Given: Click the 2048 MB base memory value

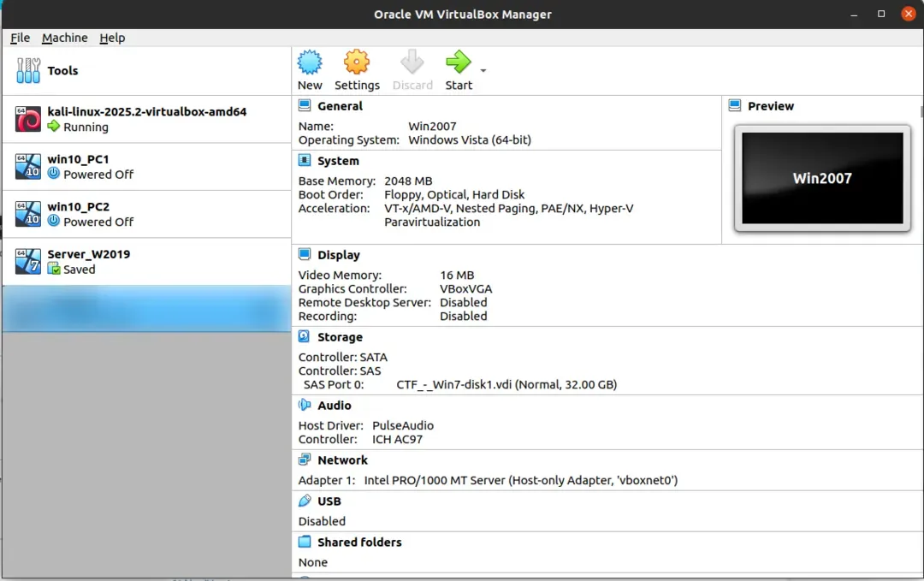Looking at the screenshot, I should 408,181.
